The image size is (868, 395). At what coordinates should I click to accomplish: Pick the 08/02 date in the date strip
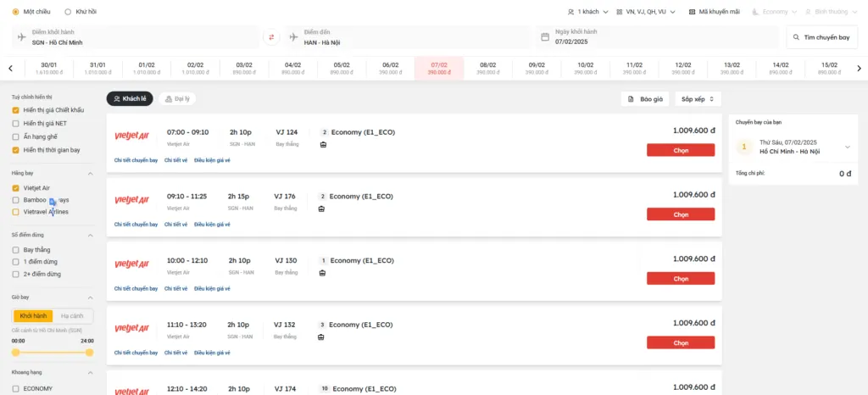tap(487, 68)
